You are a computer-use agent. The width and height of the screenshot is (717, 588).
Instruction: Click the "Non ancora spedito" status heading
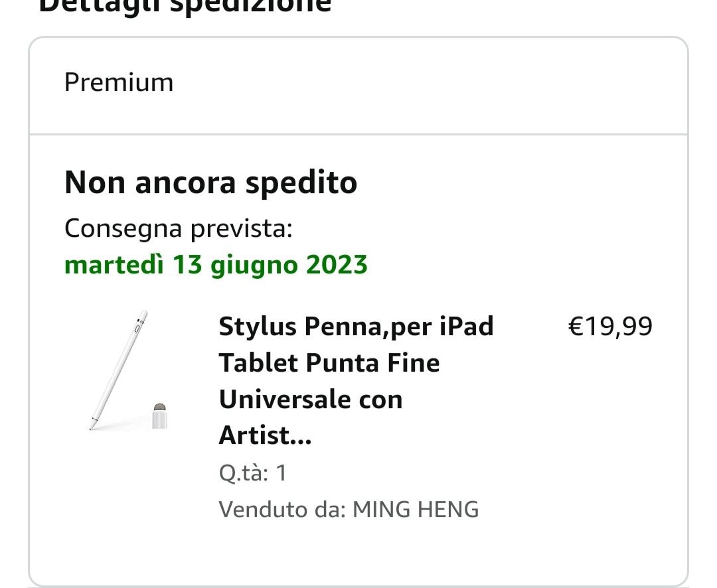210,183
